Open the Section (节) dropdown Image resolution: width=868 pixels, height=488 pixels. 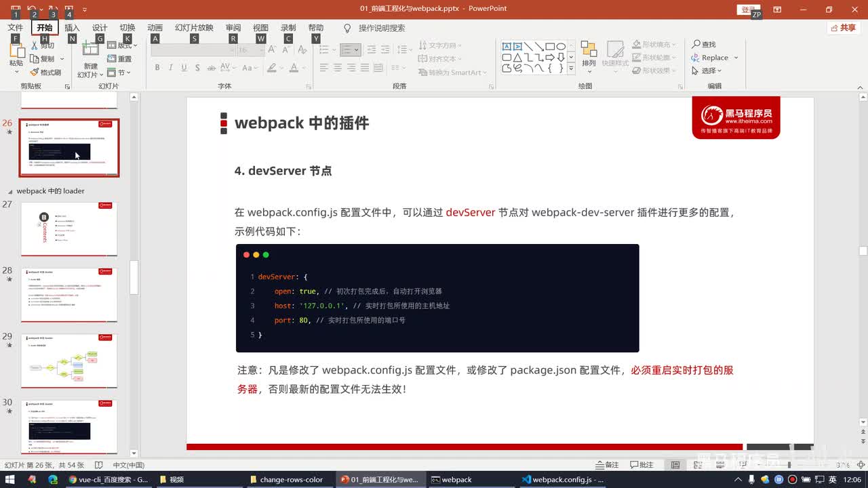119,73
